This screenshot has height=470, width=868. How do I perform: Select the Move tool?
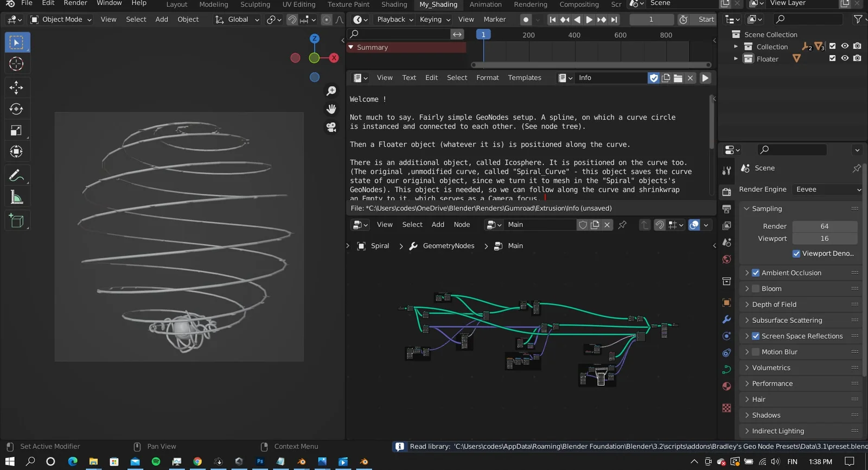point(17,87)
